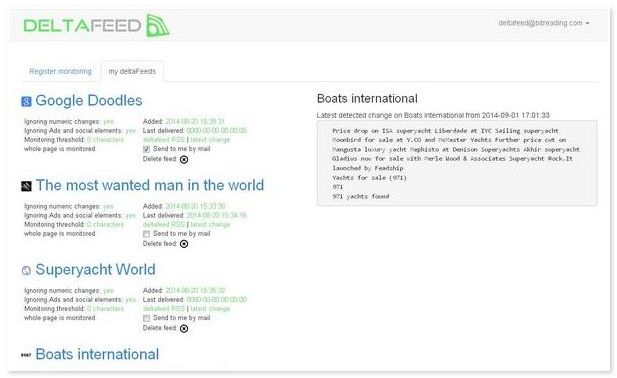617x378 pixels.
Task: Delete The most wanted man feed icon
Action: point(184,244)
